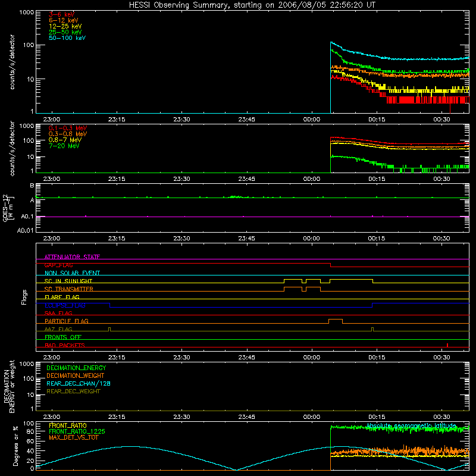476x476 pixels.
Task: Pick the FRONTS_OFF flag label
Action: (x=63, y=337)
